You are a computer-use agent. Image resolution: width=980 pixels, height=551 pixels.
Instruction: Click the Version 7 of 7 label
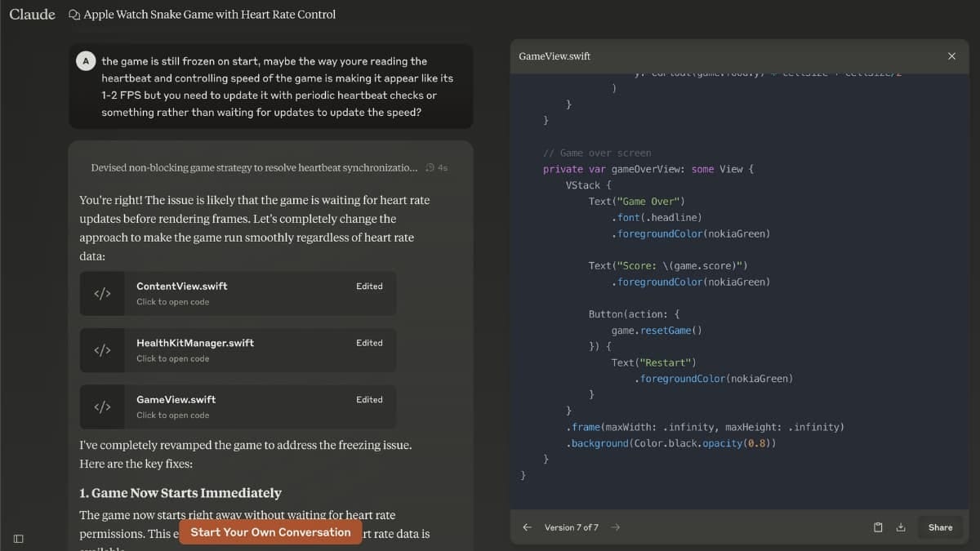pos(571,527)
